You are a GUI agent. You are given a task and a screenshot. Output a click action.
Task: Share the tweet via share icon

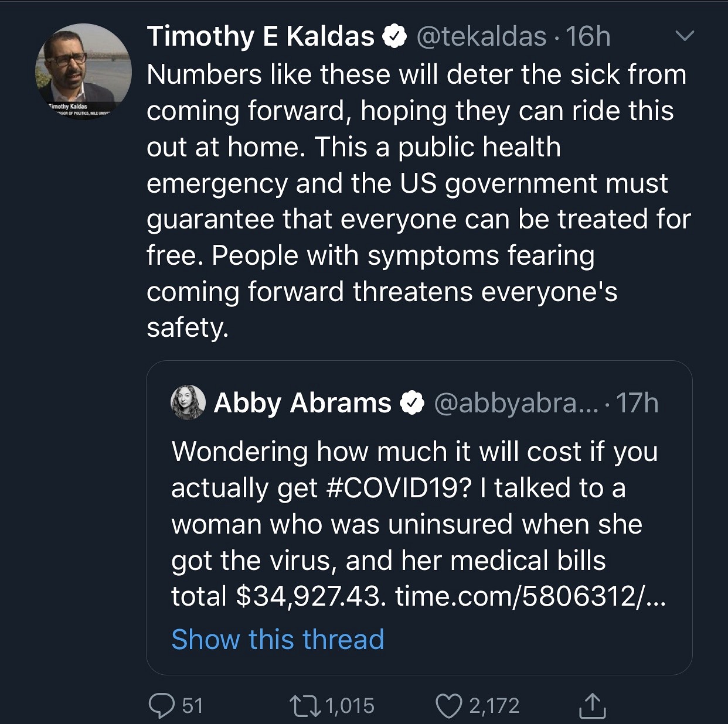pyautogui.click(x=592, y=705)
